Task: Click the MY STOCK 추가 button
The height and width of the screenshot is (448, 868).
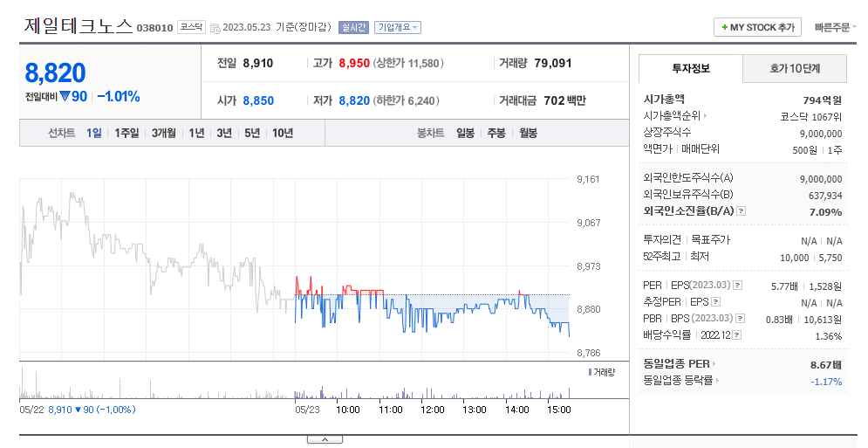Action: coord(758,27)
